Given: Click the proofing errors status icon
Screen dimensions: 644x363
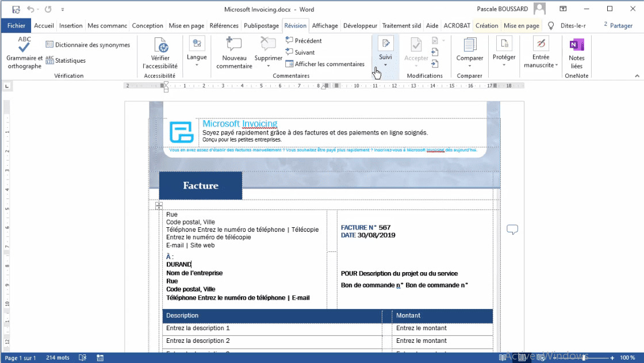Looking at the screenshot, I should tap(83, 358).
